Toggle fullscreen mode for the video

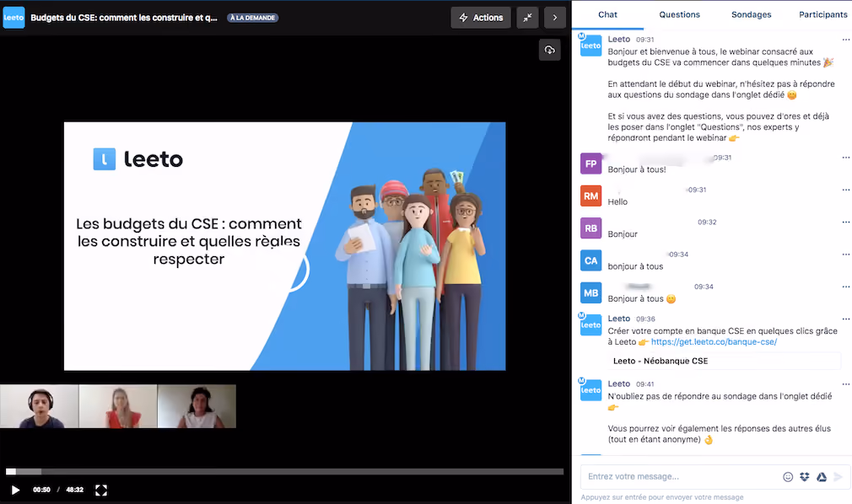pyautogui.click(x=101, y=491)
